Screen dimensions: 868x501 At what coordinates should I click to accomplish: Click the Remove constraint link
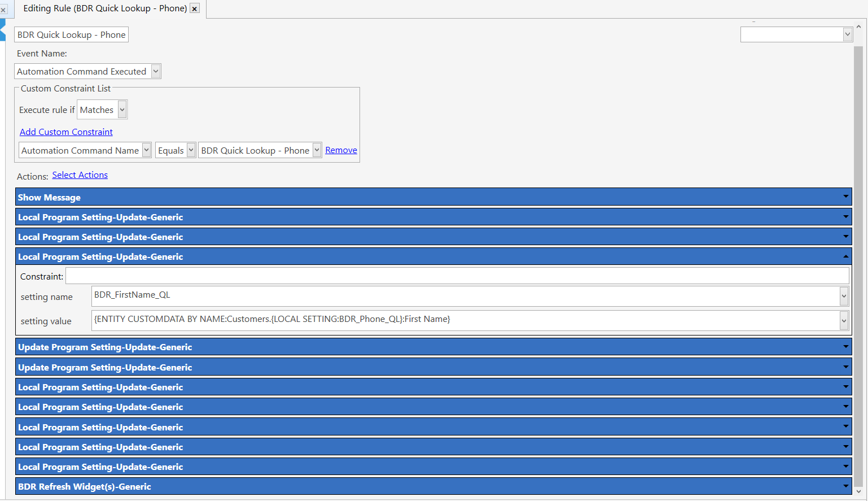341,150
